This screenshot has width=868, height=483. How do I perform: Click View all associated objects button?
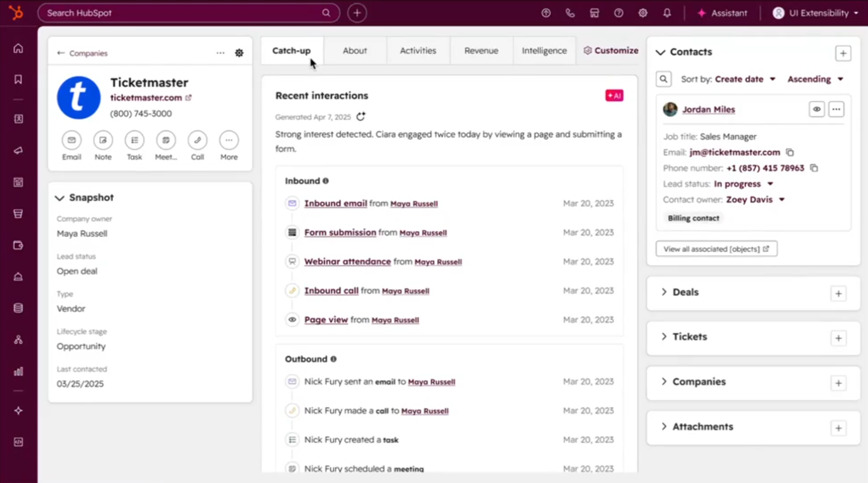coord(716,249)
